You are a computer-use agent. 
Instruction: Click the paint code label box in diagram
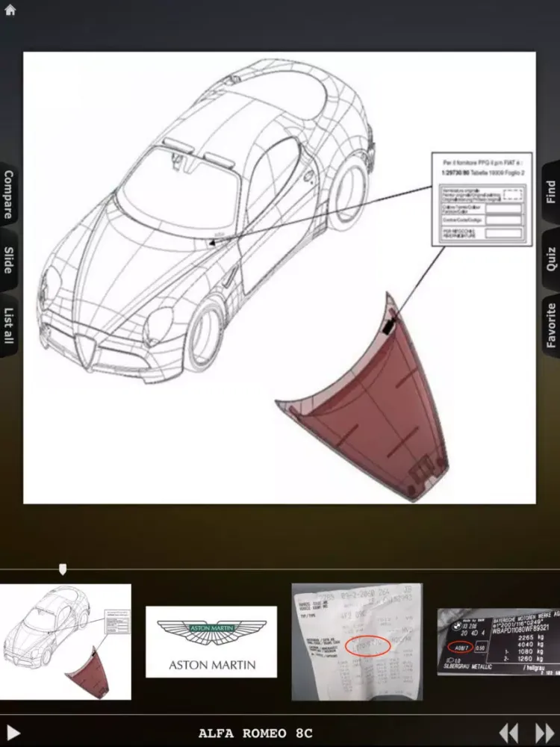point(482,199)
